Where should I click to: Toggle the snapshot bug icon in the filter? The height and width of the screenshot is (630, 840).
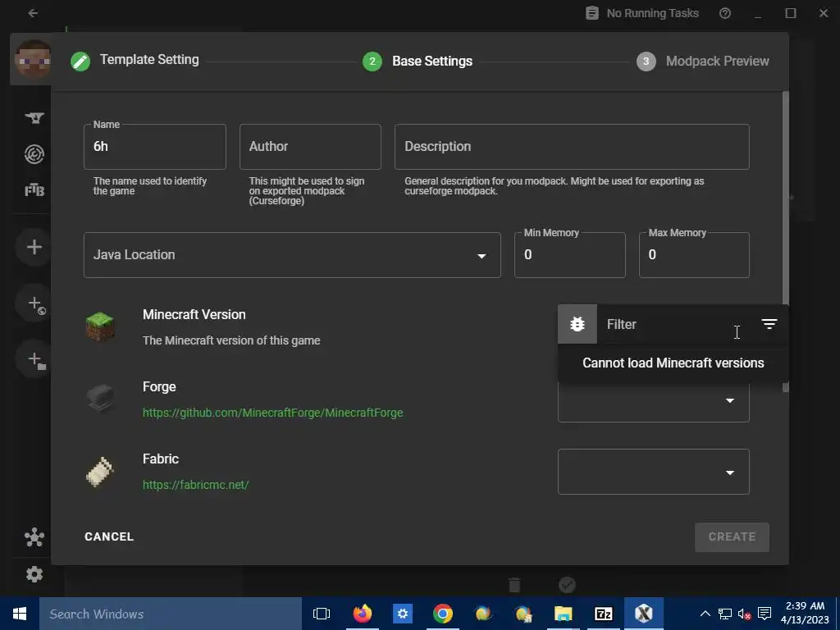pyautogui.click(x=577, y=324)
